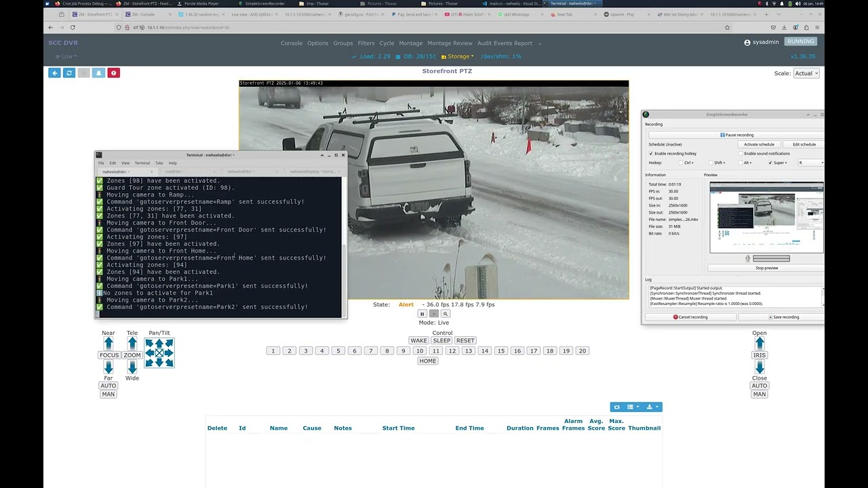Click the Activate schedule button
This screenshot has height=488, width=868.
(x=759, y=144)
